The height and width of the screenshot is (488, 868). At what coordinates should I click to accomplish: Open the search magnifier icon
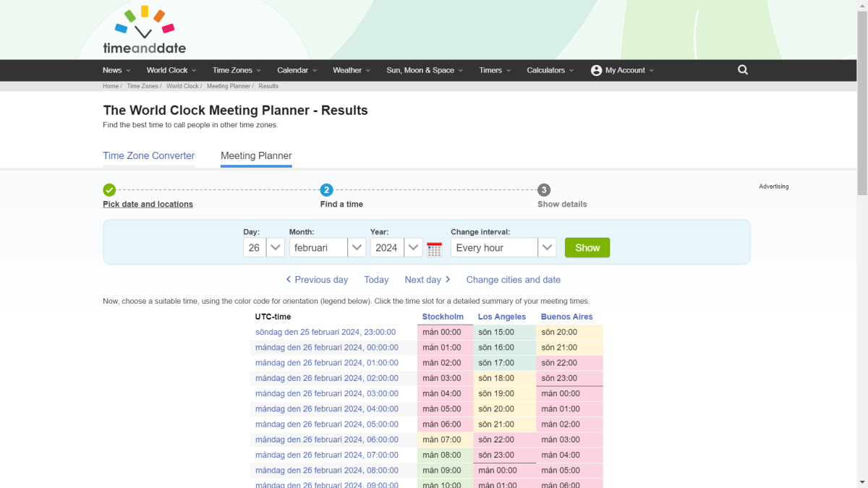tap(742, 70)
